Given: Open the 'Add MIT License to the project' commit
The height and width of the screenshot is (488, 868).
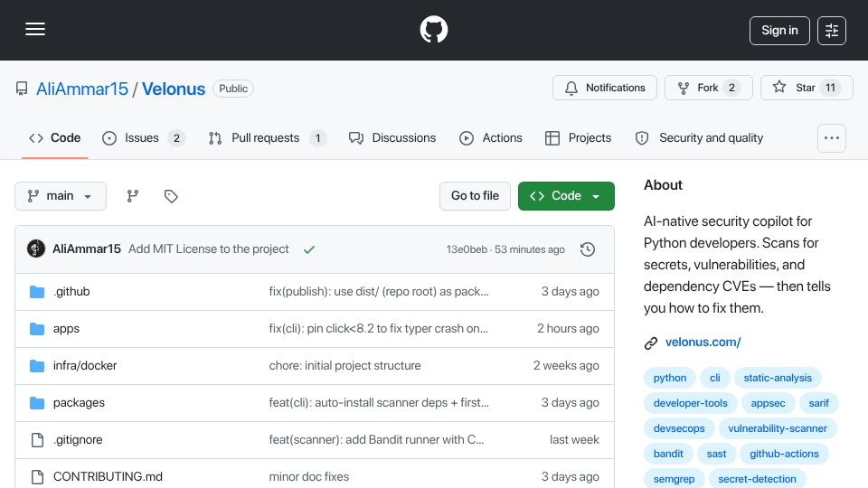Looking at the screenshot, I should click(209, 249).
